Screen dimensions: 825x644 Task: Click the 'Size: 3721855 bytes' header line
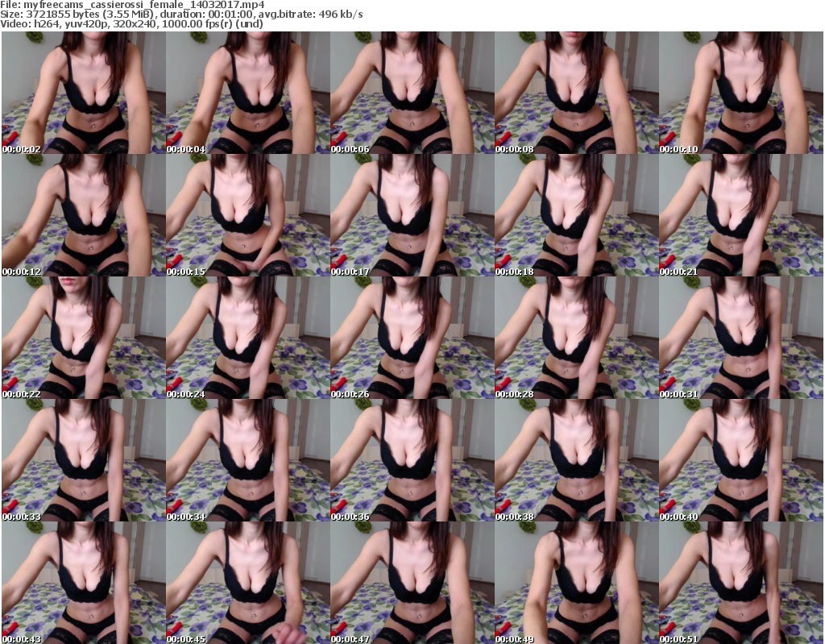click(181, 15)
